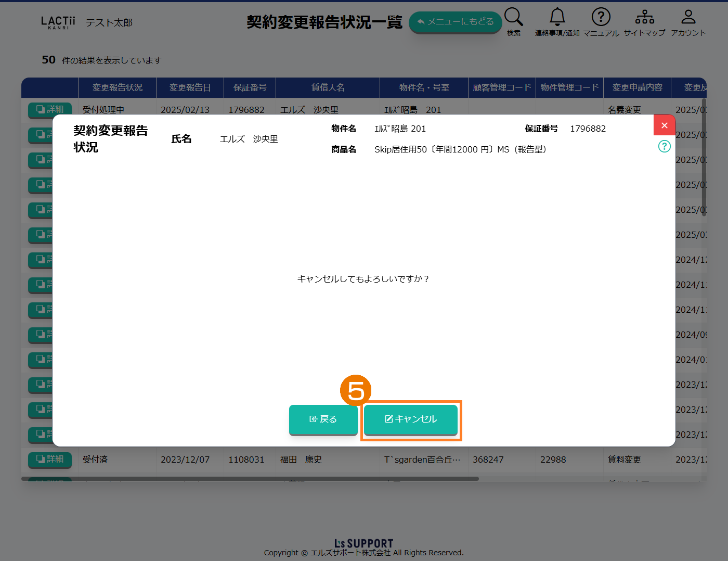The width and height of the screenshot is (728, 561).
Task: Close the dialog with red X button
Action: point(664,125)
